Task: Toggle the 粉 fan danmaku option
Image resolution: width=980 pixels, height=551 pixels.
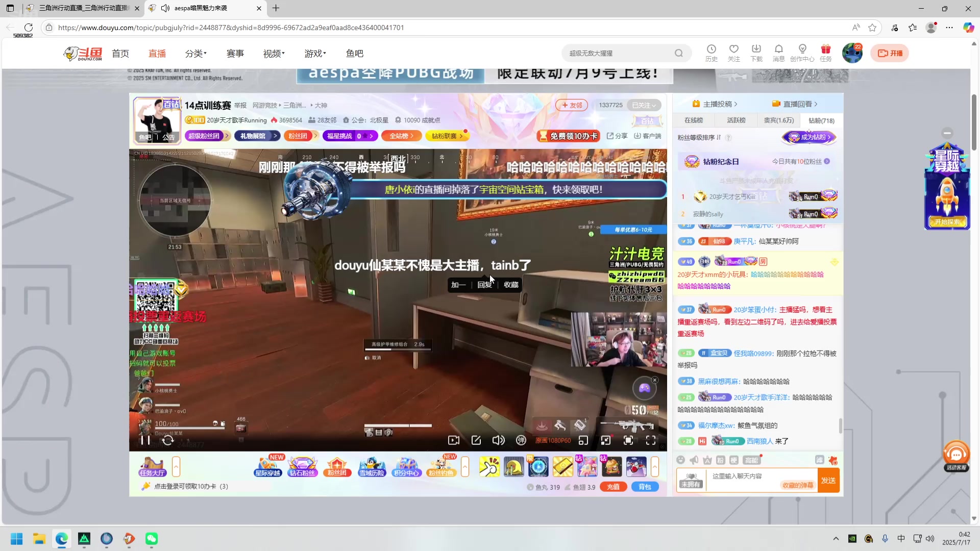Action: pyautogui.click(x=720, y=460)
